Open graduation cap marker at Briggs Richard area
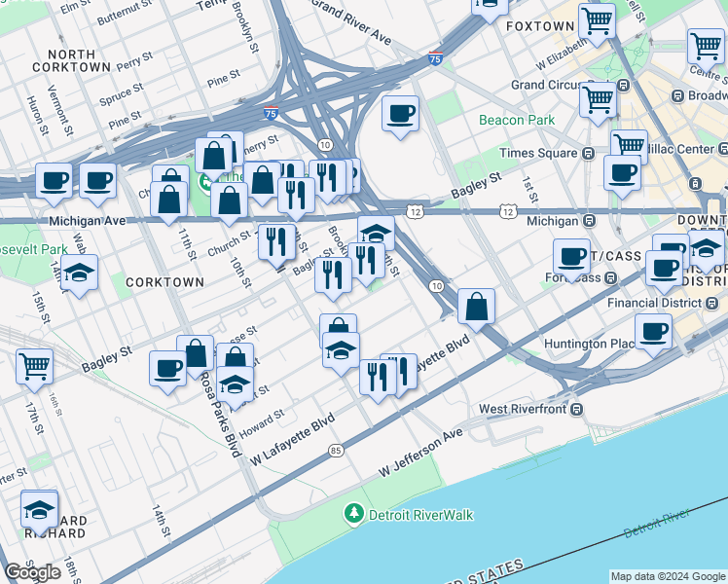 pos(40,509)
